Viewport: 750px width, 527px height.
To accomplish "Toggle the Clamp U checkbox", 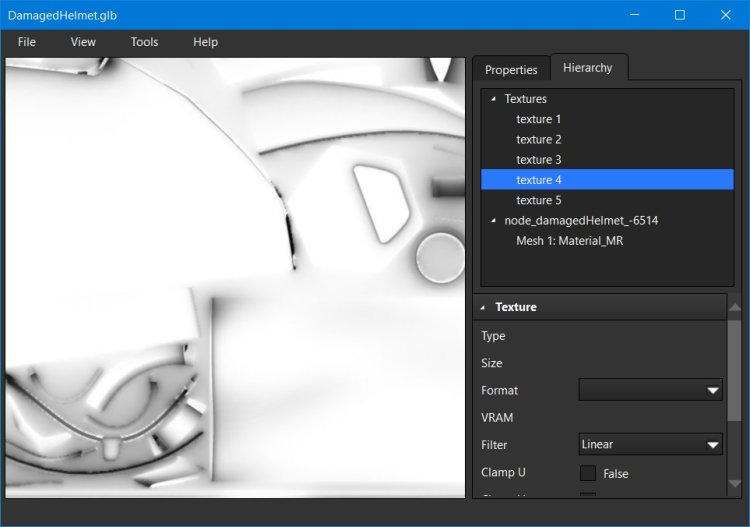I will [x=588, y=473].
